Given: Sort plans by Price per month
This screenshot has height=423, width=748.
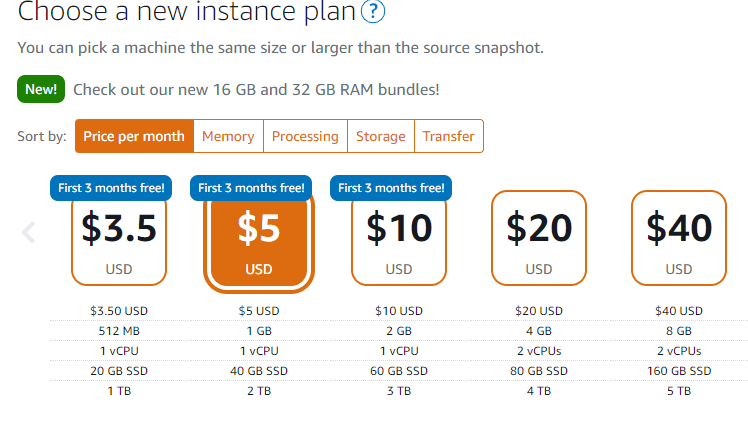Looking at the screenshot, I should (x=134, y=137).
